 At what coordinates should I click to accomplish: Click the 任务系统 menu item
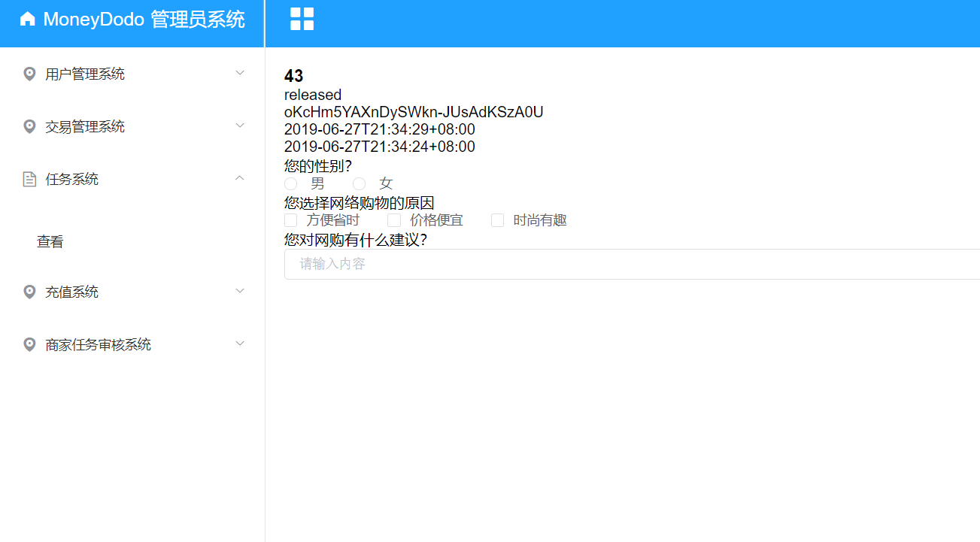point(132,179)
